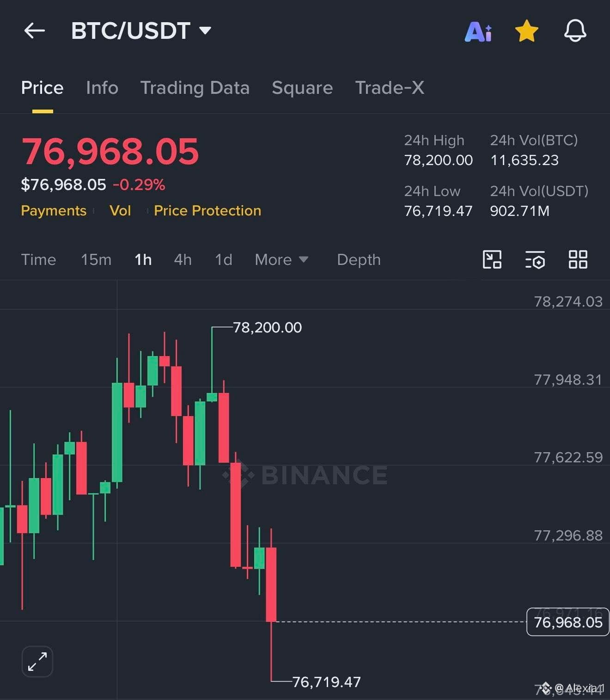This screenshot has height=700, width=610.
Task: Tap the Price Protection link
Action: 207,211
